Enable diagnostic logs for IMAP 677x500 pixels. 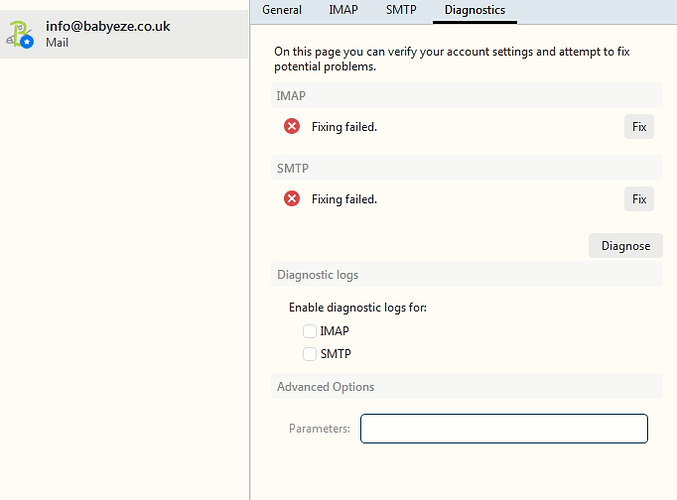[310, 331]
